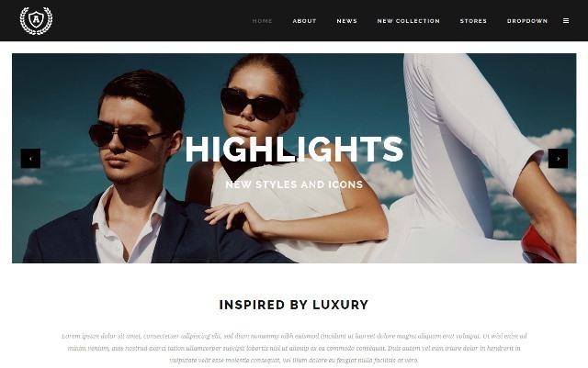Open New Collection page
This screenshot has width=588, height=368.
tap(408, 21)
